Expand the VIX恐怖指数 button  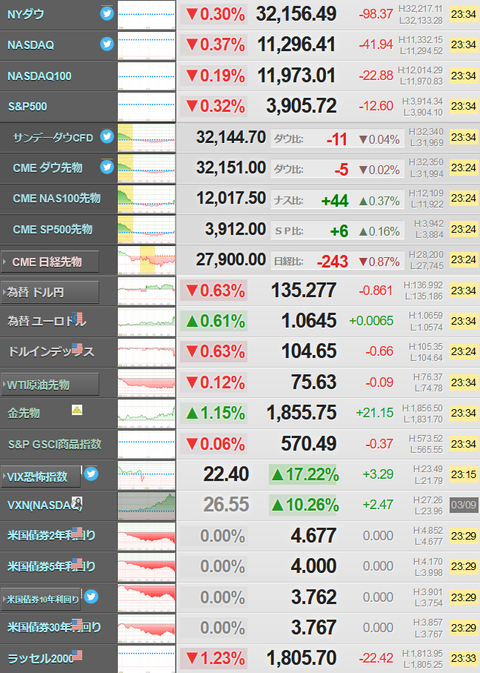[41, 476]
